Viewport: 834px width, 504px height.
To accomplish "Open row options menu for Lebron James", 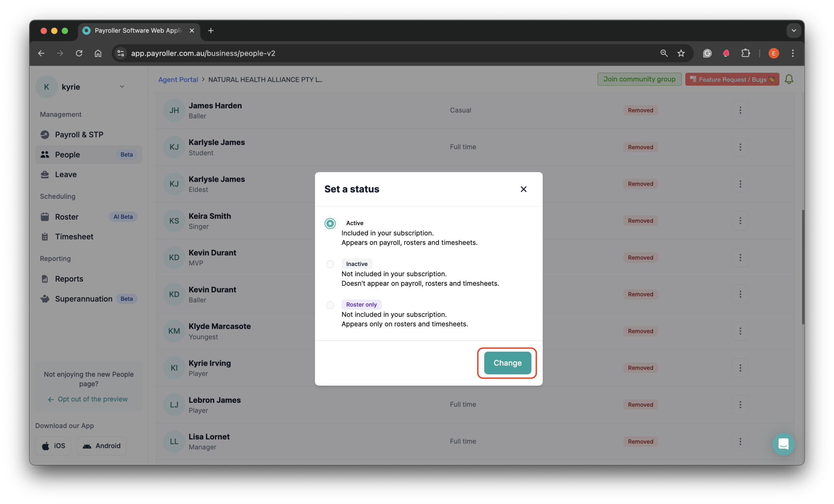I will [740, 405].
